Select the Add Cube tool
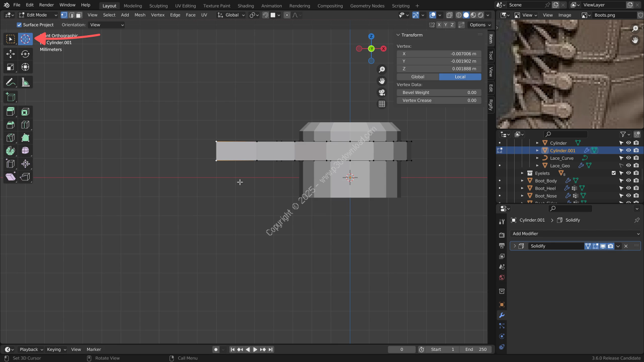Viewport: 644px width, 362px height. click(11, 97)
